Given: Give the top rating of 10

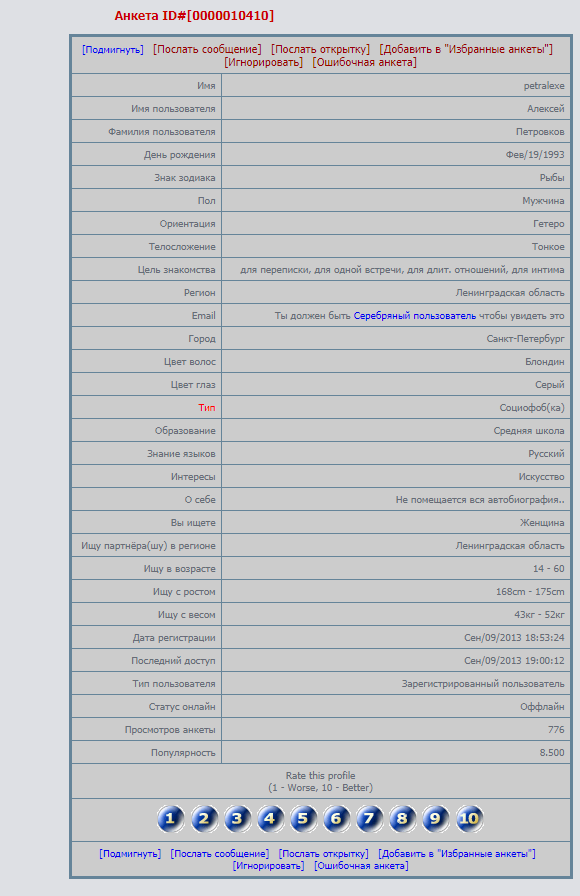Looking at the screenshot, I should click(x=469, y=819).
